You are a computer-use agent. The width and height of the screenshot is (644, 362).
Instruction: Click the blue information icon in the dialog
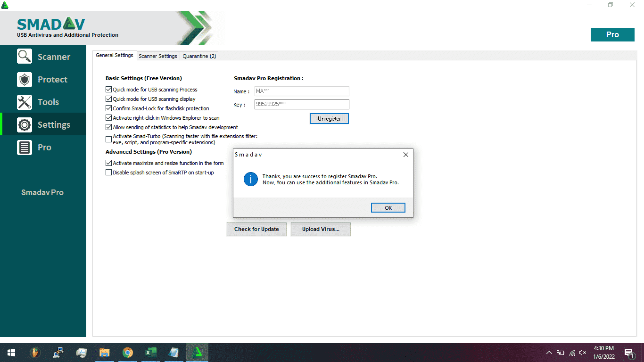(250, 179)
